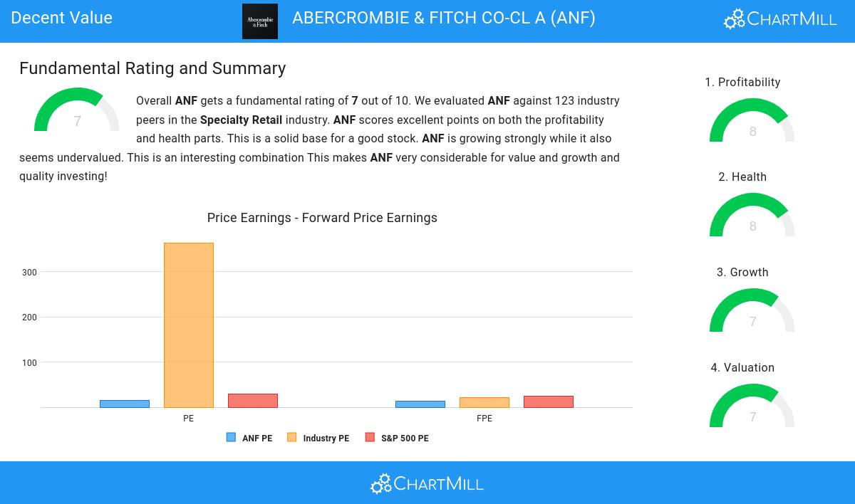
Task: Click the ANF PE blue bar
Action: (125, 404)
